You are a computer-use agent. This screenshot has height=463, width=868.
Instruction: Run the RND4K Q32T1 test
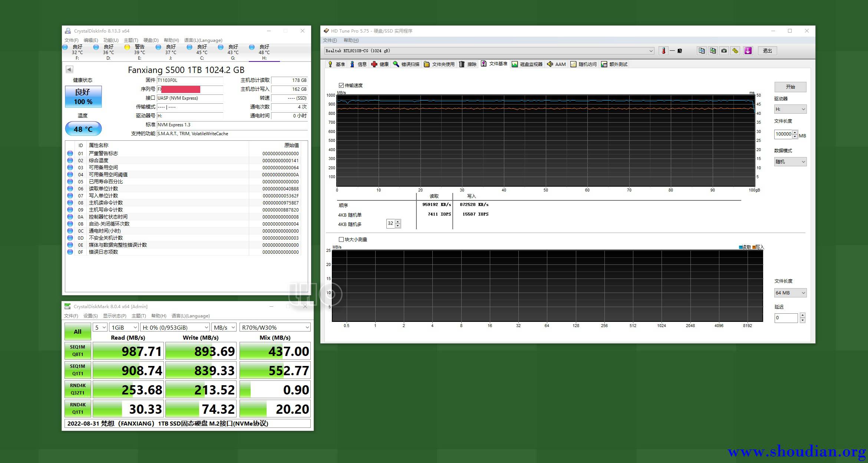click(77, 389)
